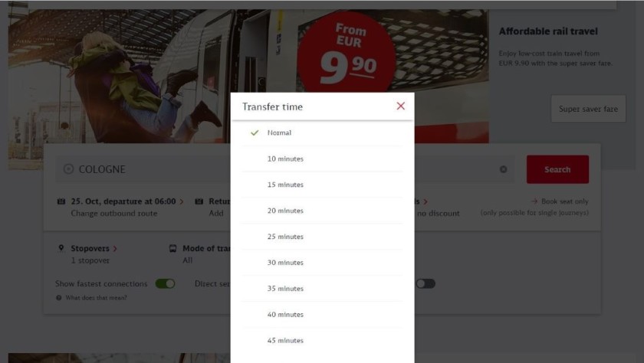Toggle Show fastest connections switch off

tap(165, 283)
